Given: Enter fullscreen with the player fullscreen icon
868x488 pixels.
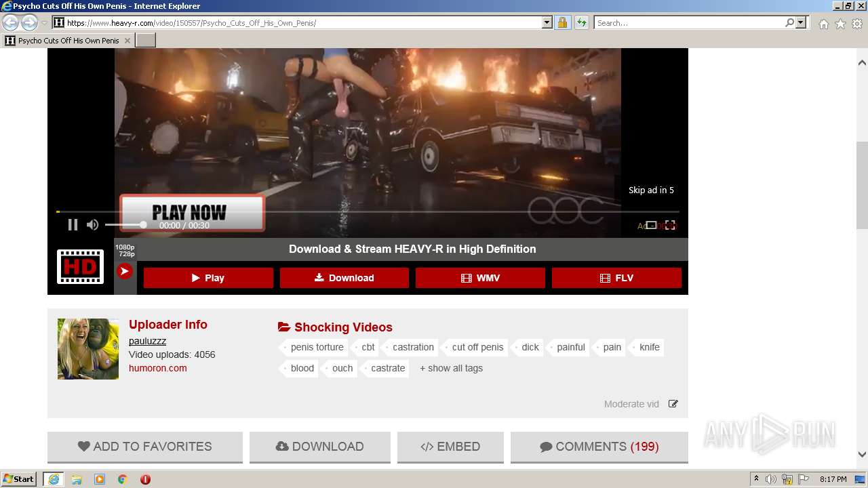Looking at the screenshot, I should pyautogui.click(x=670, y=225).
